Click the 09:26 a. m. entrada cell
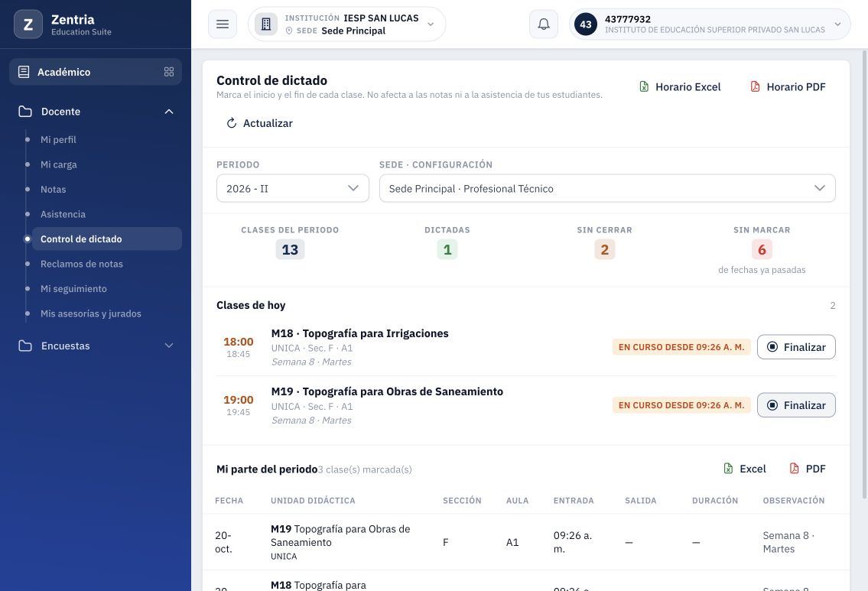The width and height of the screenshot is (868, 591). [x=573, y=542]
